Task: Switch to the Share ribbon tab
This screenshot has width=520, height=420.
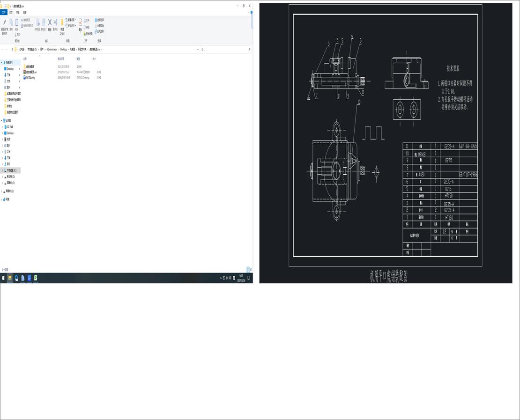Action: click(18, 12)
